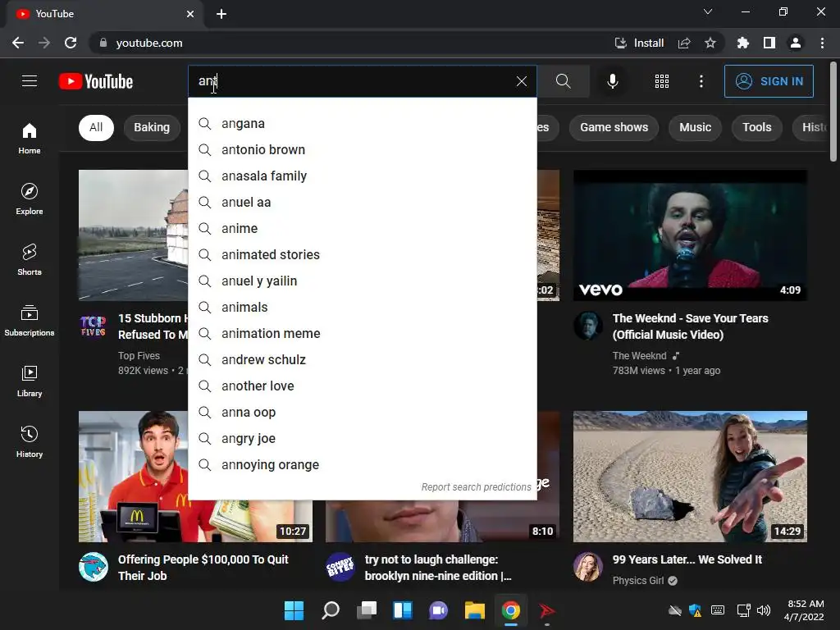Open Chrome three-dot menu

point(822,43)
